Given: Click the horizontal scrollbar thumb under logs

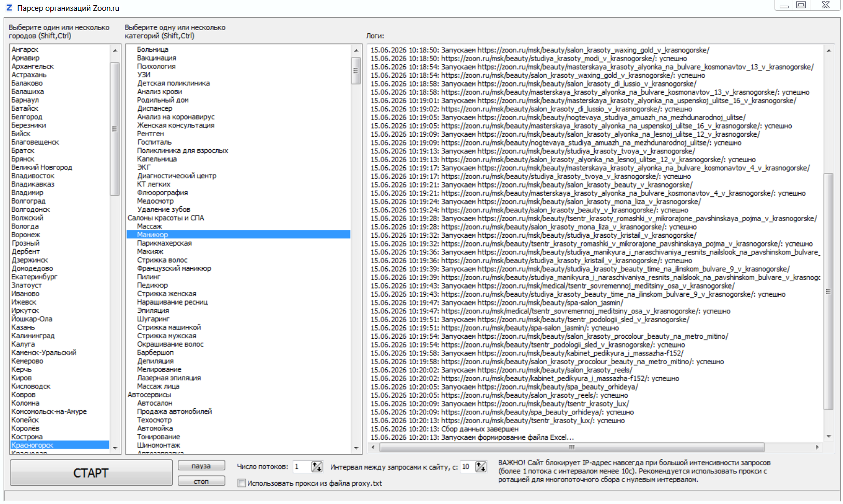Looking at the screenshot, I should click(572, 447).
